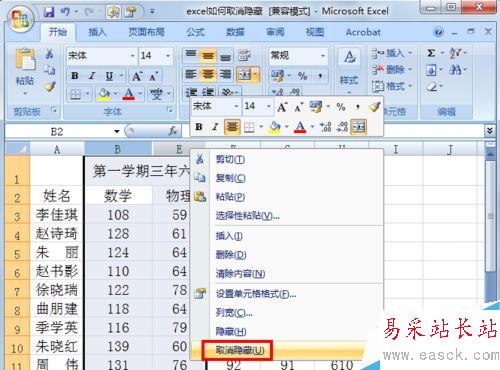The width and height of the screenshot is (500, 370).
Task: Click mini toolbar merge and center icon
Action: click(x=359, y=127)
